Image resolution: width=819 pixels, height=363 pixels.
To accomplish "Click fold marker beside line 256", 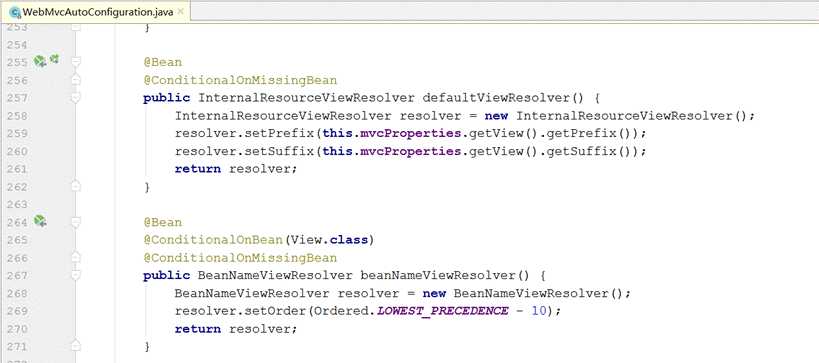I will point(76,80).
